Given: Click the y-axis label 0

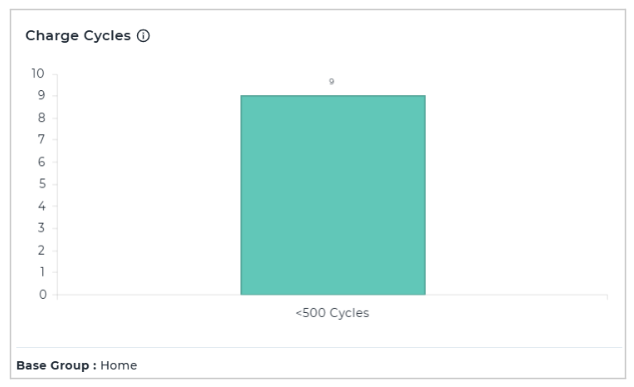Looking at the screenshot, I should pyautogui.click(x=42, y=294).
